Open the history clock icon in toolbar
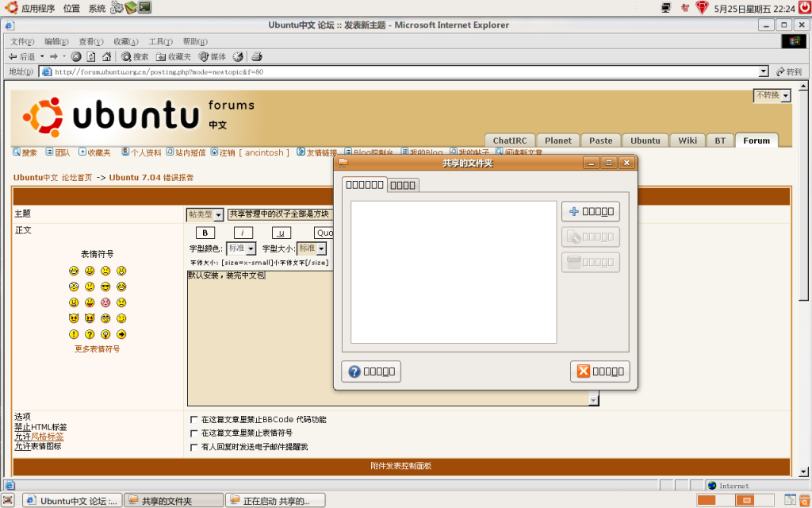Viewport: 812px width, 508px height. click(x=238, y=56)
